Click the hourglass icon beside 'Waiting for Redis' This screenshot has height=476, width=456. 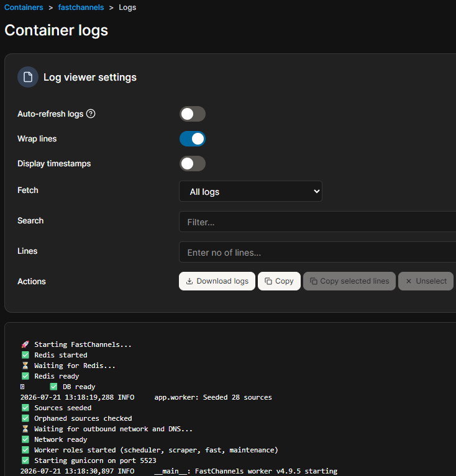[x=25, y=366]
